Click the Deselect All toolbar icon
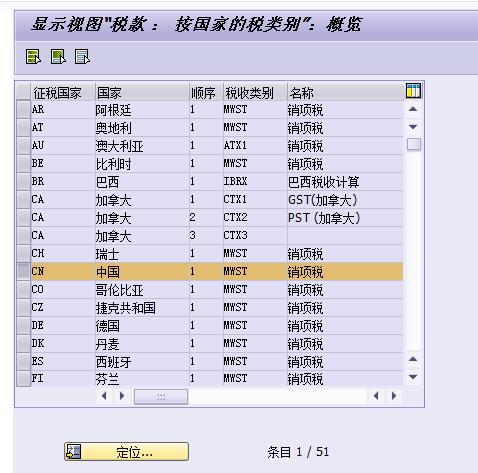 (x=82, y=57)
